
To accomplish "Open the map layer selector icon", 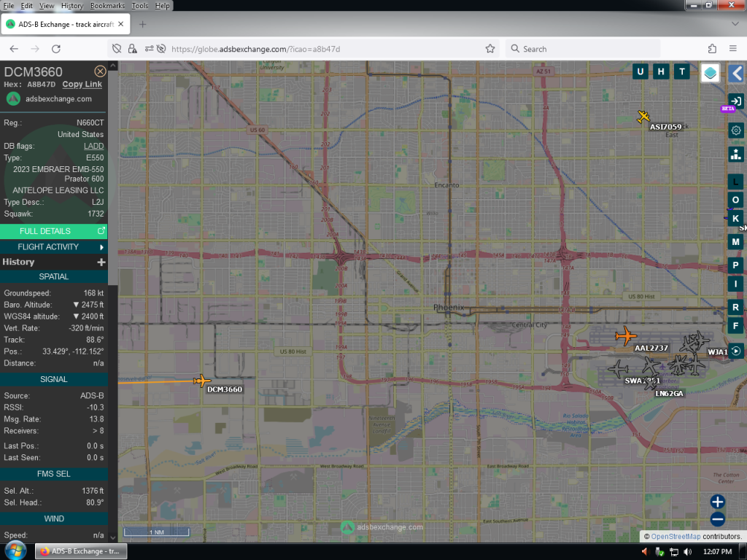I will (710, 74).
